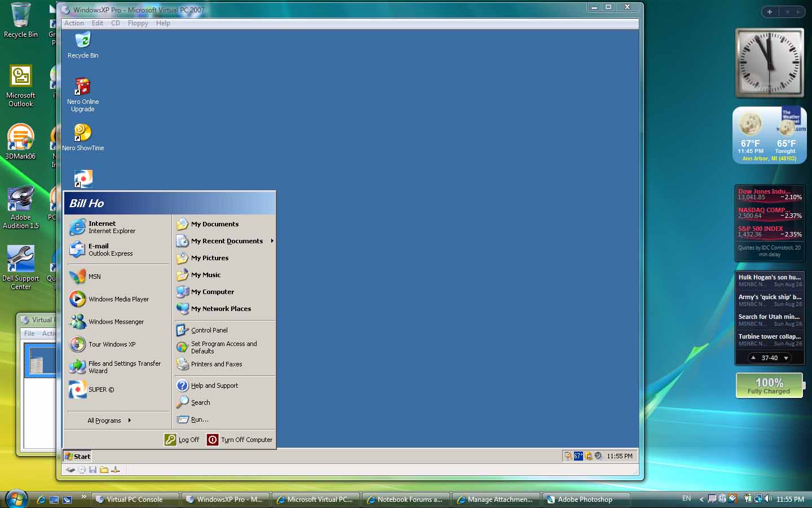Open File menu in Virtual PC Console window
Screen dimensions: 812x508
tap(29, 334)
